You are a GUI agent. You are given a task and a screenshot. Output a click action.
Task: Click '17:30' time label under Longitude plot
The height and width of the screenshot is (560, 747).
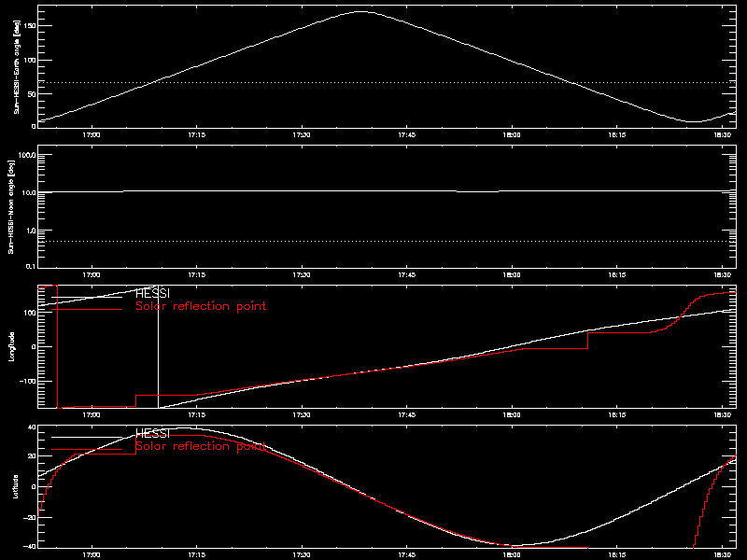click(301, 414)
